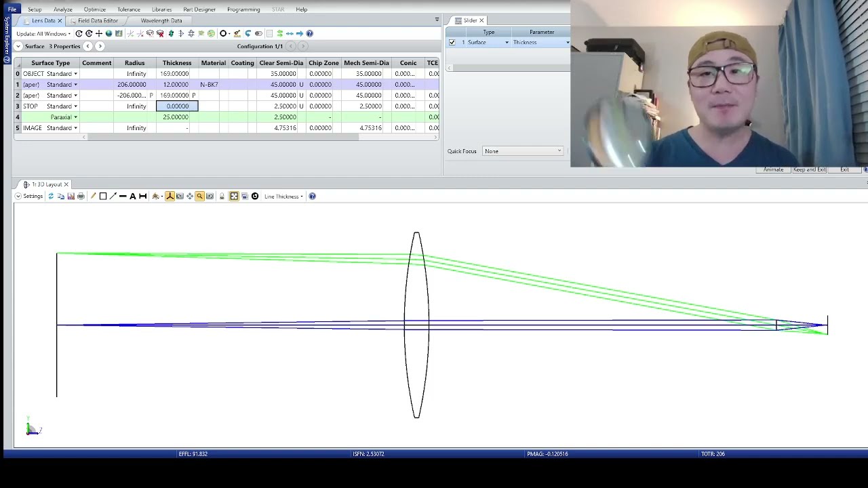868x488 pixels.
Task: Go to the previous surface properties arrow
Action: click(87, 46)
